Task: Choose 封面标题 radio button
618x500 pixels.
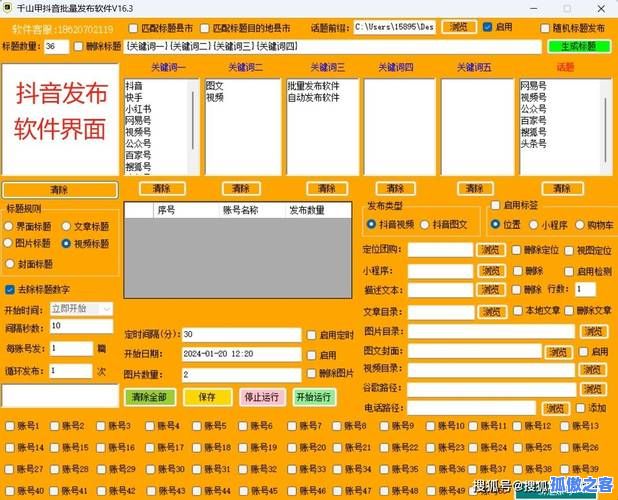Action: [10, 264]
